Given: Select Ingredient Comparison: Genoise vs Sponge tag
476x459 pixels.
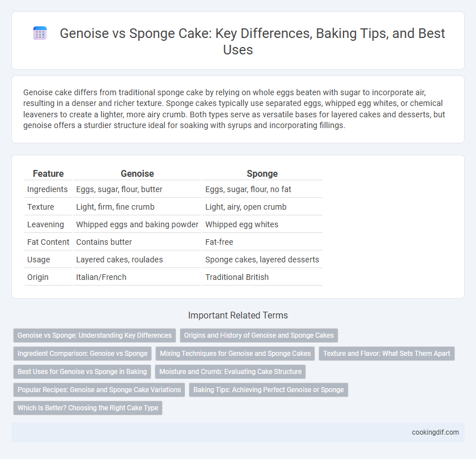Looking at the screenshot, I should click(x=82, y=354).
